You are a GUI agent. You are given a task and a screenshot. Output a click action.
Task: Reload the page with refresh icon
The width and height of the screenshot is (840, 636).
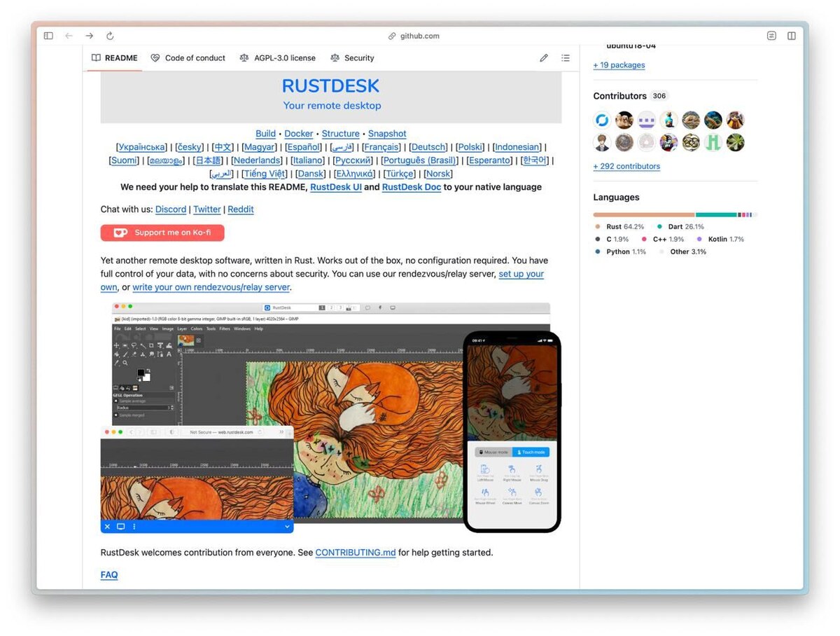110,36
